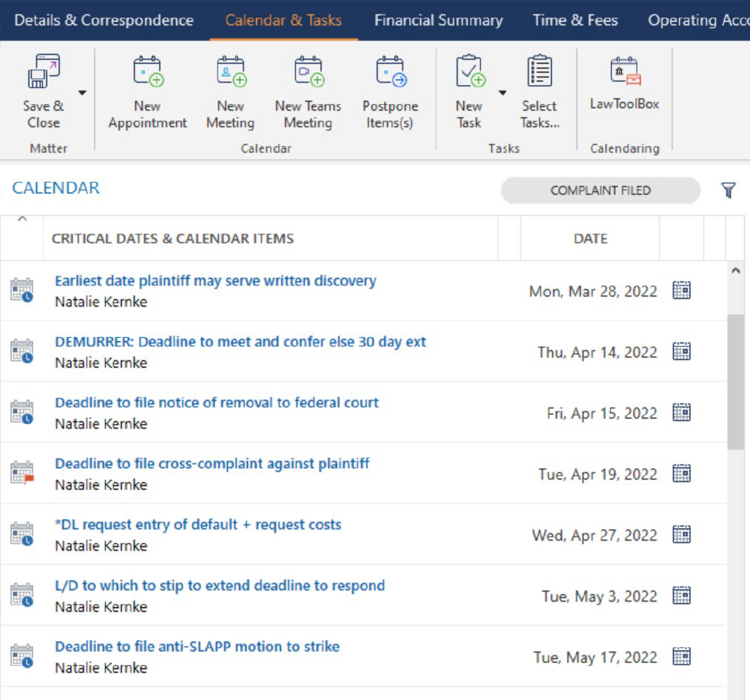Go to Time & Fees tab
The height and width of the screenshot is (700, 750).
[x=575, y=20]
